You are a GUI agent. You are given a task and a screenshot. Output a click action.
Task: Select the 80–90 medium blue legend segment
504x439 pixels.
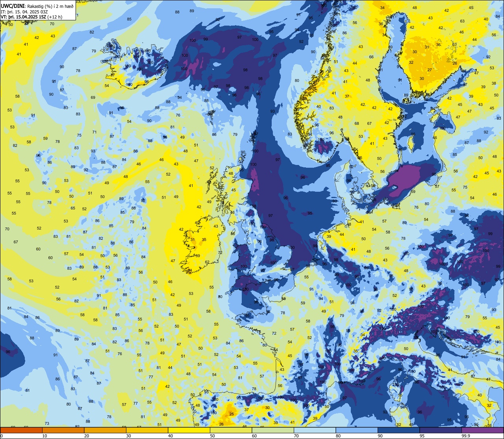pyautogui.click(x=357, y=430)
